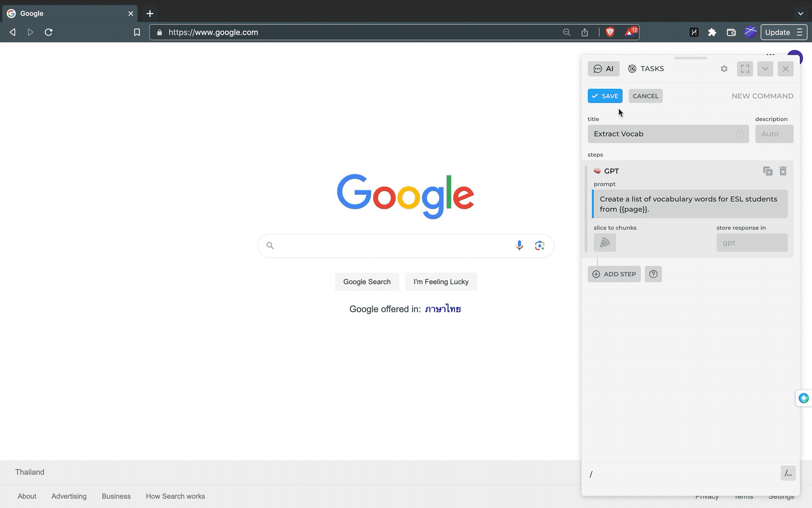
Task: Duplicate the GPT step
Action: [x=768, y=171]
